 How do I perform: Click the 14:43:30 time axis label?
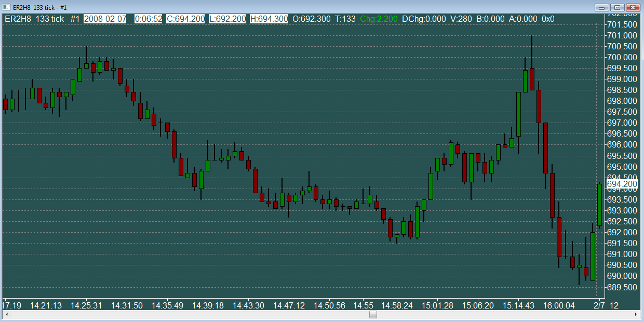[248, 305]
